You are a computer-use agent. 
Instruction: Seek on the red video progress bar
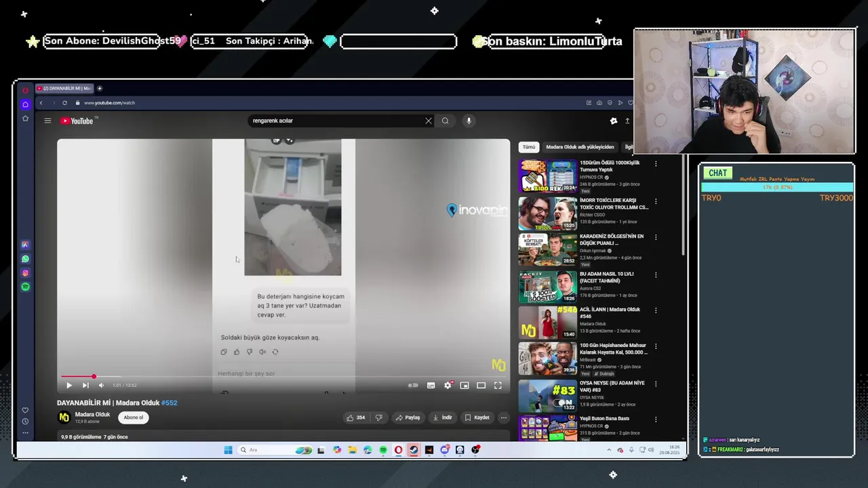coord(283,376)
